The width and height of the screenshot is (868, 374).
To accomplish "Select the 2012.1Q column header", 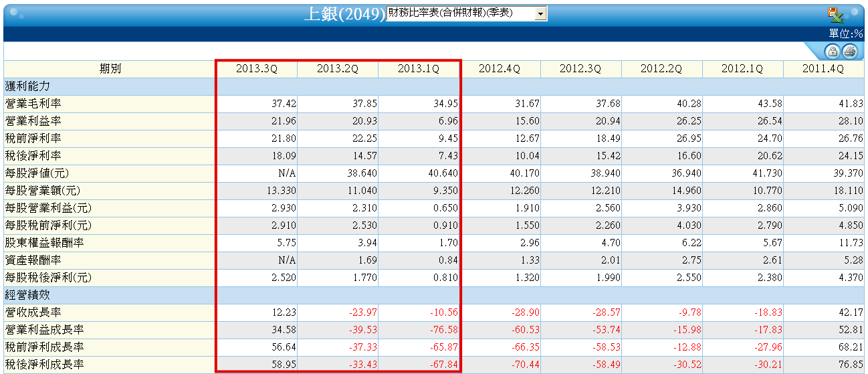I will pyautogui.click(x=742, y=69).
